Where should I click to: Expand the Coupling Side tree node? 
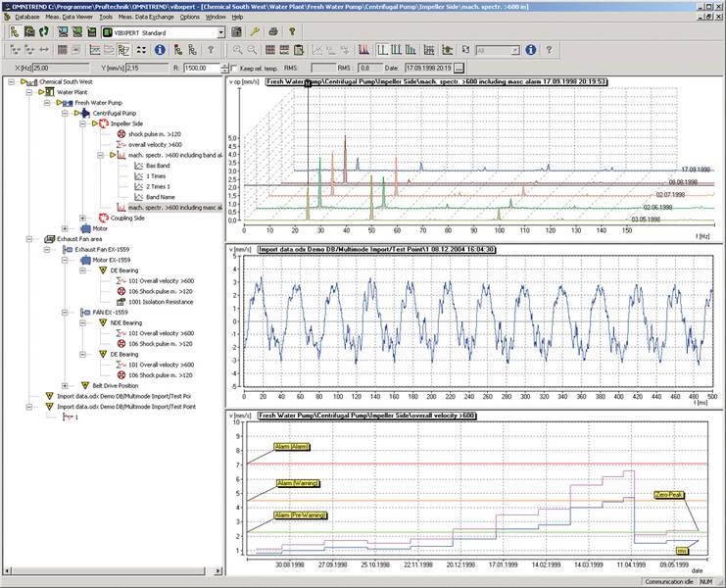(81, 218)
